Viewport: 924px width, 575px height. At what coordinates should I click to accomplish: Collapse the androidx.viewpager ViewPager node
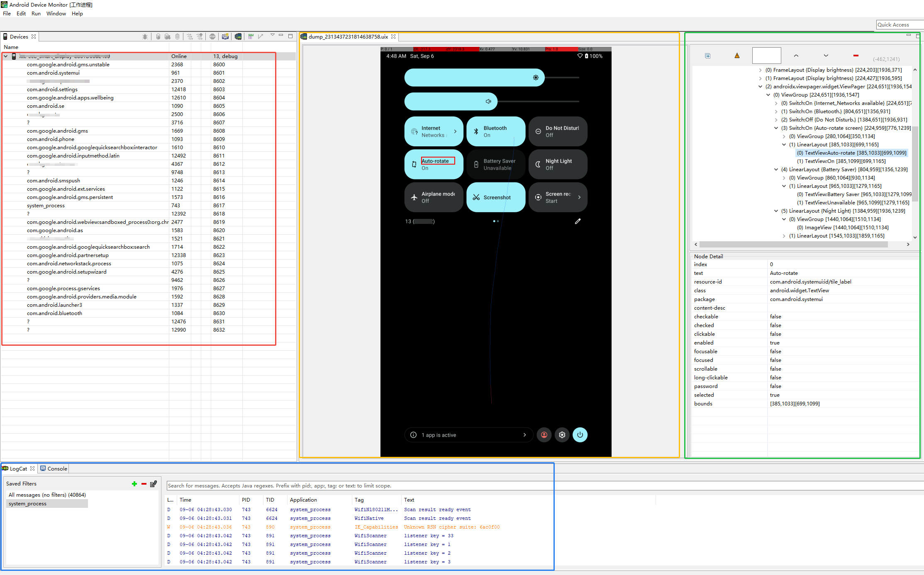(x=761, y=86)
